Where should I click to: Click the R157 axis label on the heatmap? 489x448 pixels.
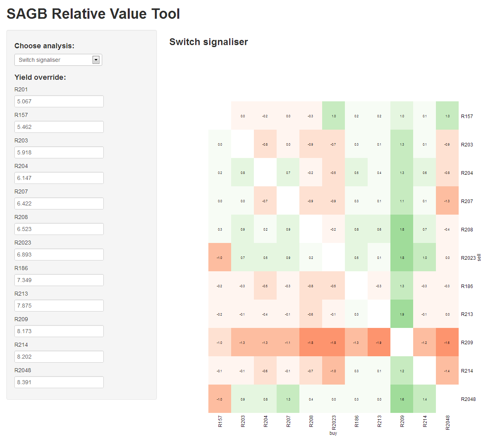click(x=220, y=422)
